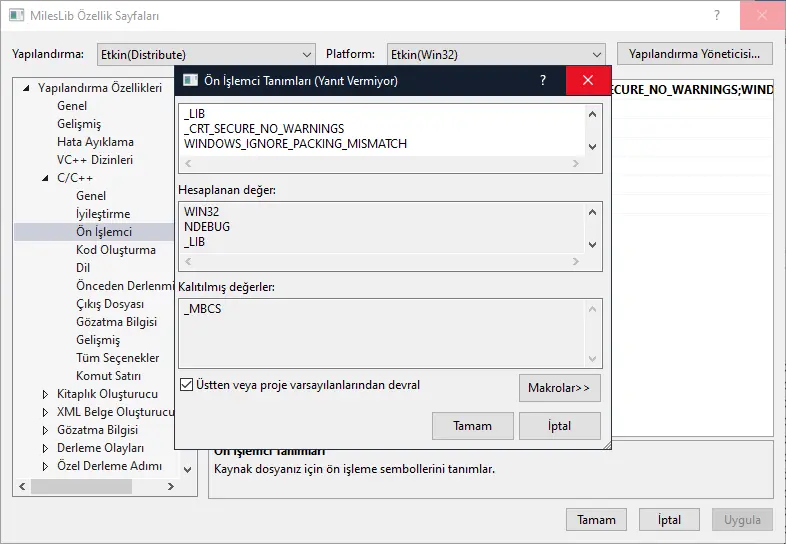Expand the Derleme Olayları node
The width and height of the screenshot is (786, 544).
45,448
